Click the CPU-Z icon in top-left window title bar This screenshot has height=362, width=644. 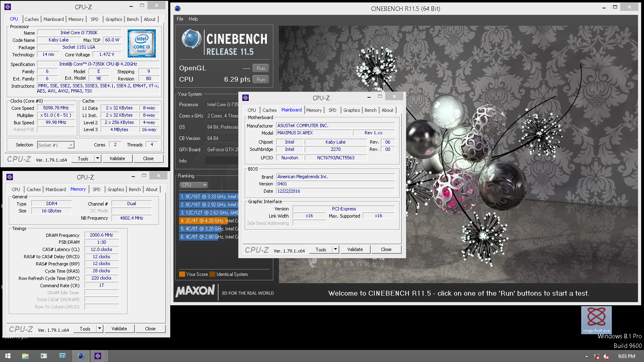pyautogui.click(x=7, y=7)
